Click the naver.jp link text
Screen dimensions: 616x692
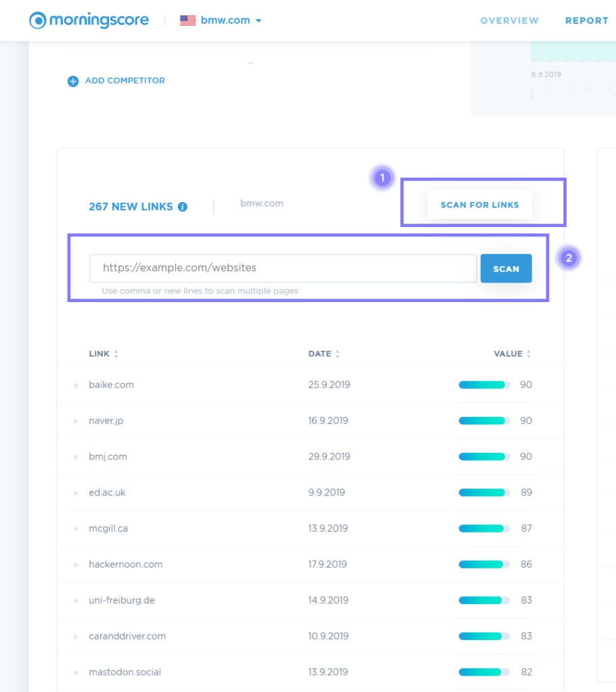click(x=106, y=420)
